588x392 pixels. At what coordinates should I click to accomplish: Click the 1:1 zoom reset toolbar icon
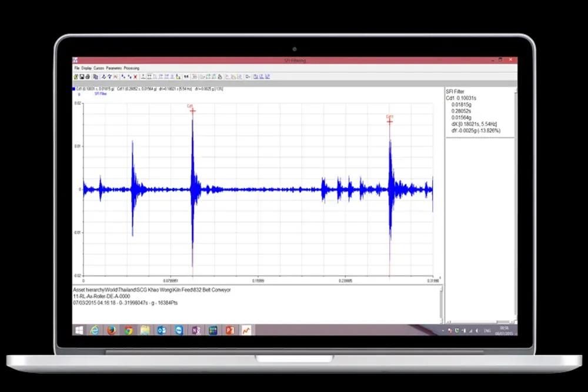click(x=186, y=76)
